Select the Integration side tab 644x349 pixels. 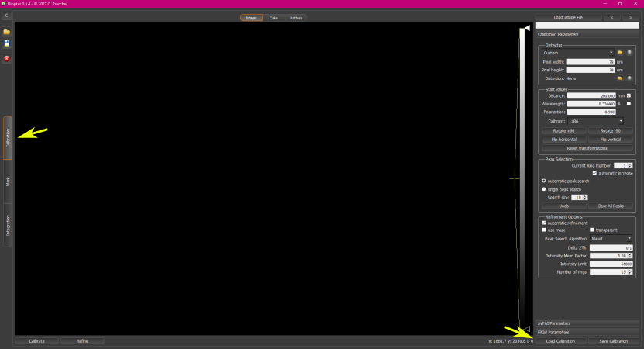[x=8, y=226]
